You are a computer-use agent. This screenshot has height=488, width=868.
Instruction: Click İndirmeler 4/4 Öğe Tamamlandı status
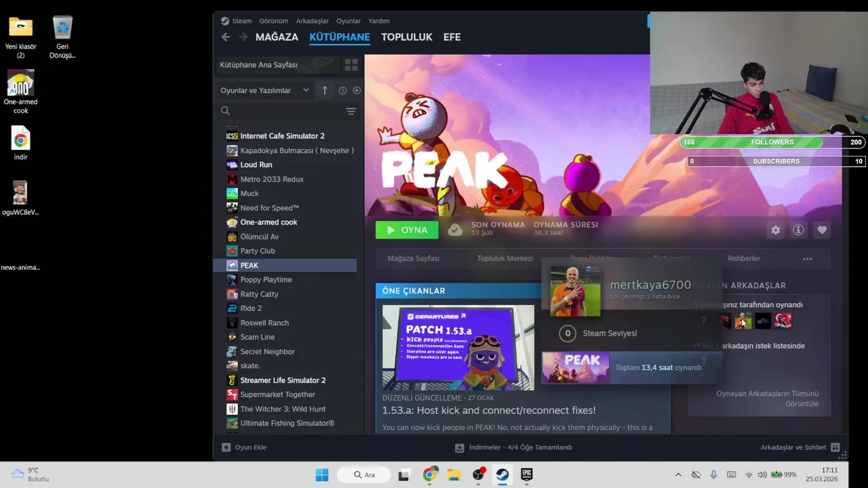pos(520,447)
